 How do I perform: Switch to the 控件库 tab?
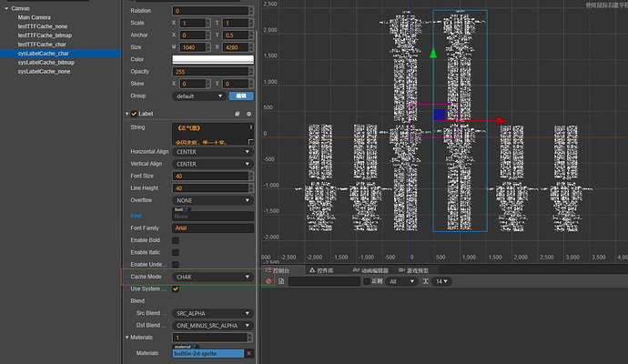[324, 270]
